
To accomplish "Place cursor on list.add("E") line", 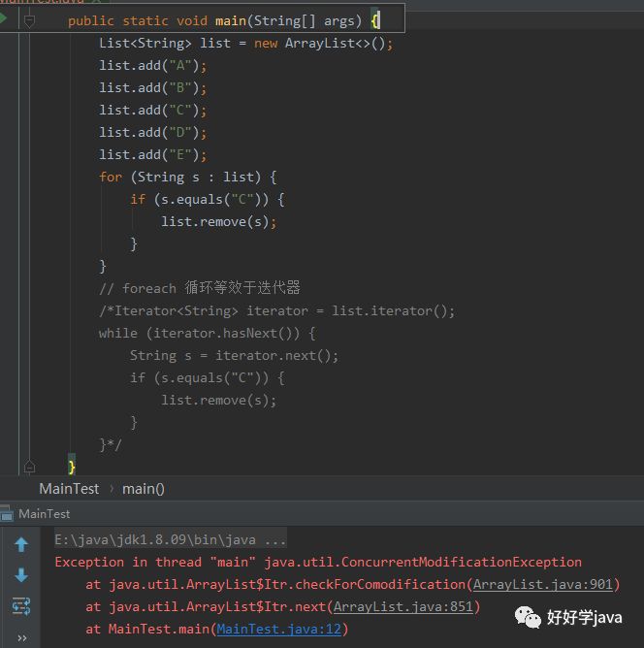I will tap(152, 154).
